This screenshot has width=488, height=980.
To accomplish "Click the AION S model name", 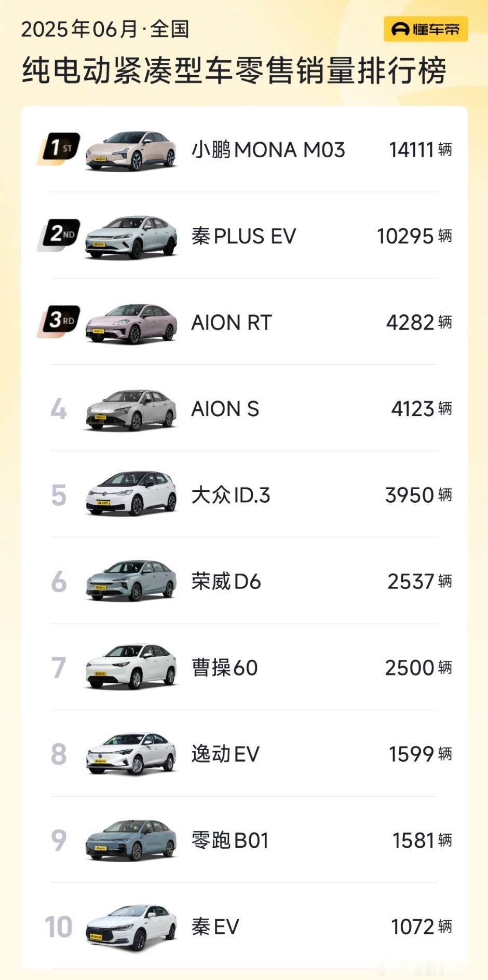I will click(x=225, y=409).
